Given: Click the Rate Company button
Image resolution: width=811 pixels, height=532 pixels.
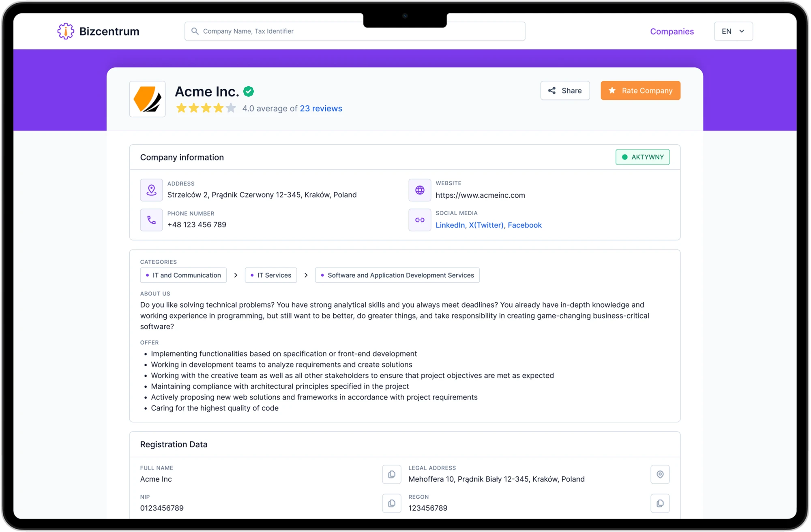Looking at the screenshot, I should pos(640,91).
